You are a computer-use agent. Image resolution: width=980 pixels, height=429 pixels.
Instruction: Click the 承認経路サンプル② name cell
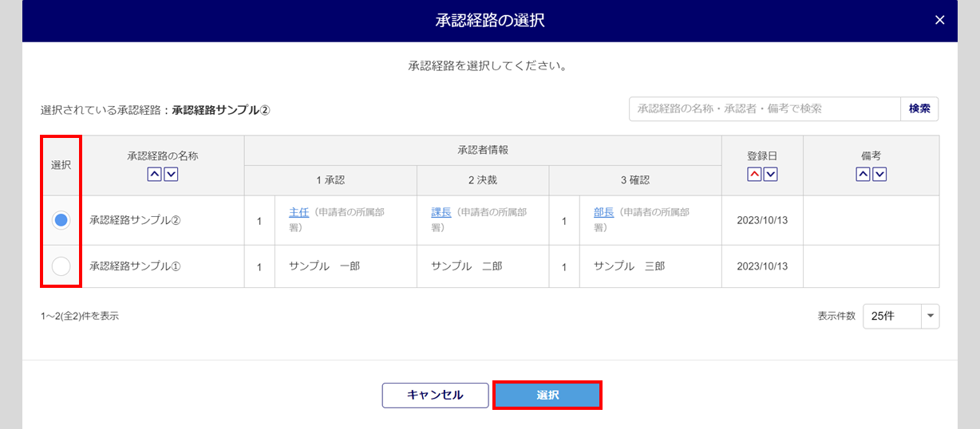click(162, 220)
